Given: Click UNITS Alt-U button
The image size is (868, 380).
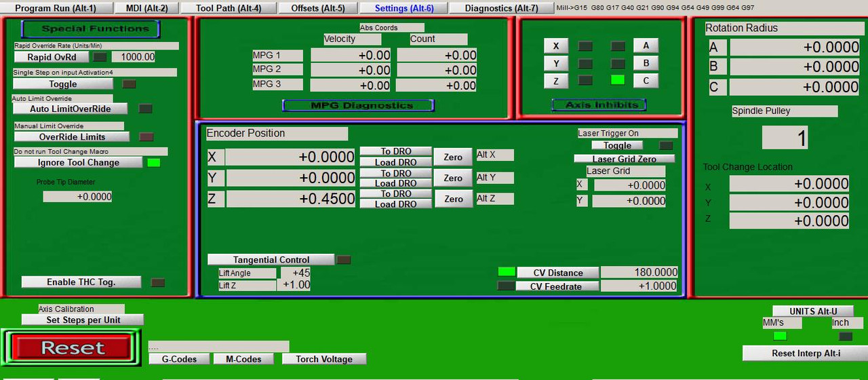Looking at the screenshot, I should [813, 311].
